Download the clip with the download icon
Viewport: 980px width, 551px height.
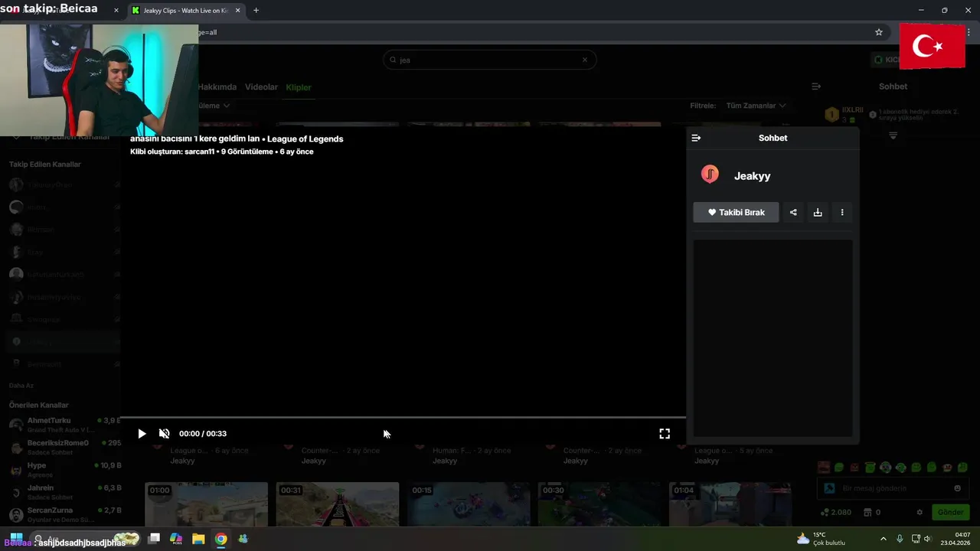[818, 212]
